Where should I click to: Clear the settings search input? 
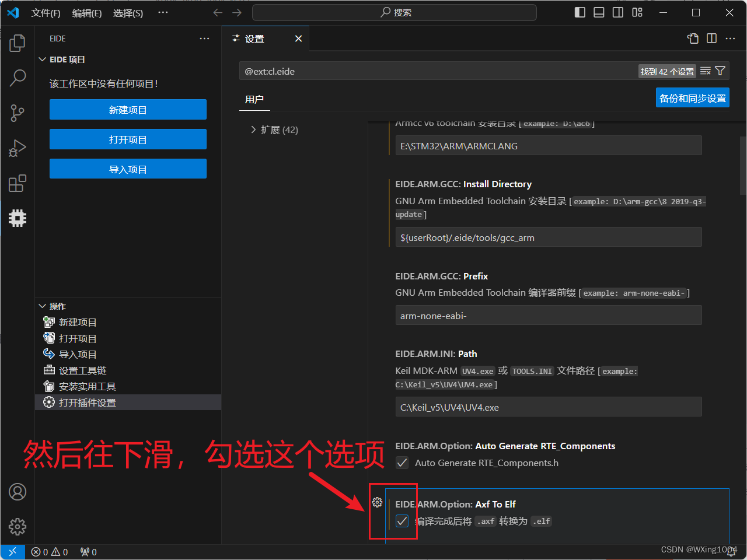pyautogui.click(x=706, y=71)
